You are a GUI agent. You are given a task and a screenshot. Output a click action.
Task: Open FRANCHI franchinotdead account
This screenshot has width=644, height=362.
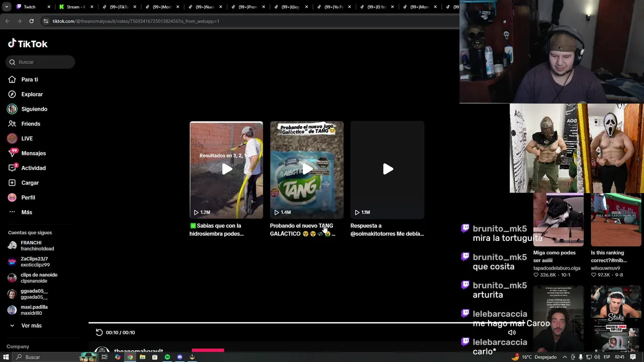[x=31, y=246]
